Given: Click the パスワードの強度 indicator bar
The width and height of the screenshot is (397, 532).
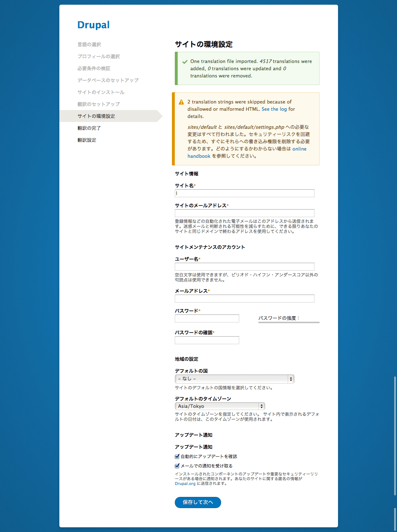Looking at the screenshot, I should coord(289,322).
